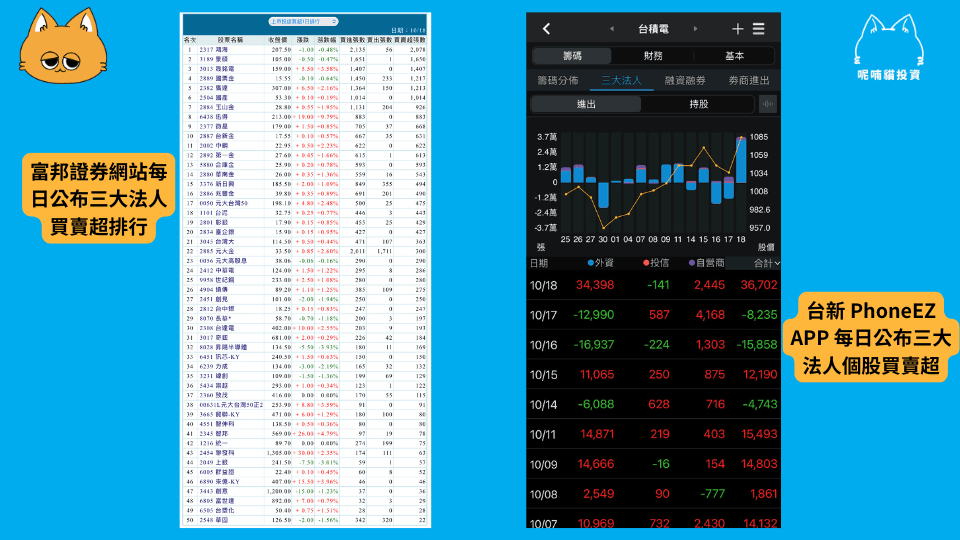Viewport: 960px width, 540px height.
Task: Select the 進出 toggle
Action: [x=586, y=104]
